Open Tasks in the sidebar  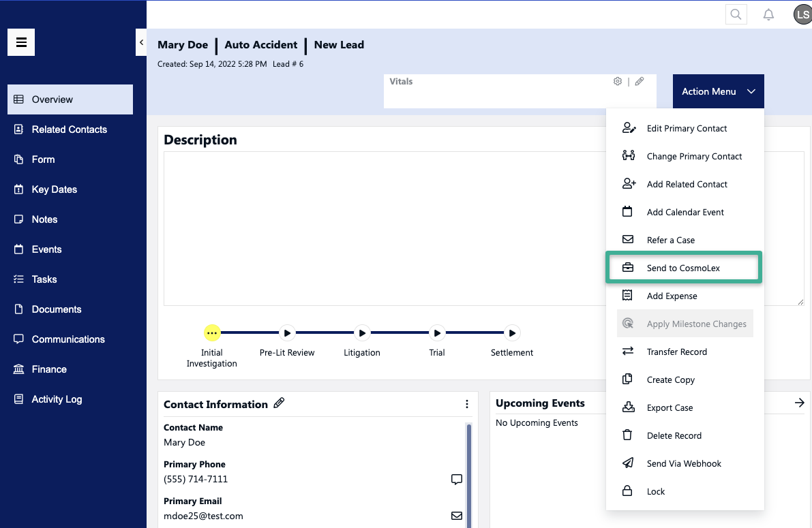(x=70, y=279)
